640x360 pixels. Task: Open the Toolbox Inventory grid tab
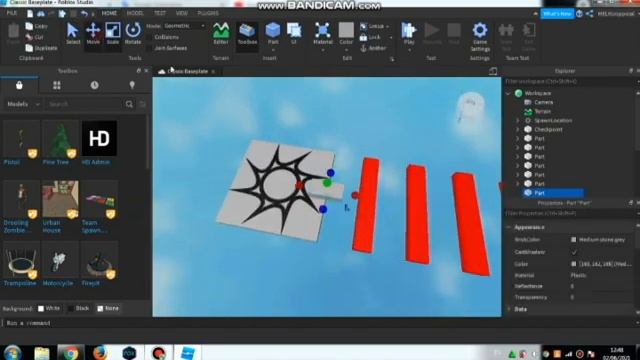(x=57, y=85)
